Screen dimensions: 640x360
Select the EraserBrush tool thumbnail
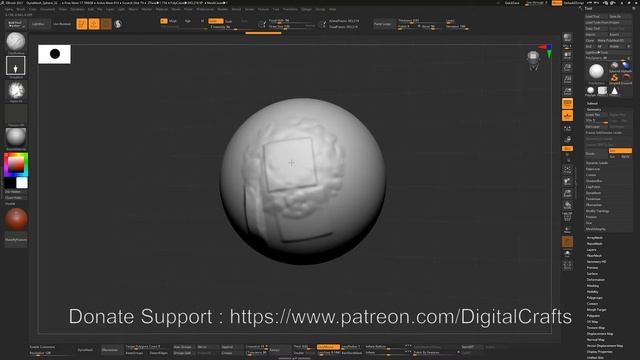point(626,78)
